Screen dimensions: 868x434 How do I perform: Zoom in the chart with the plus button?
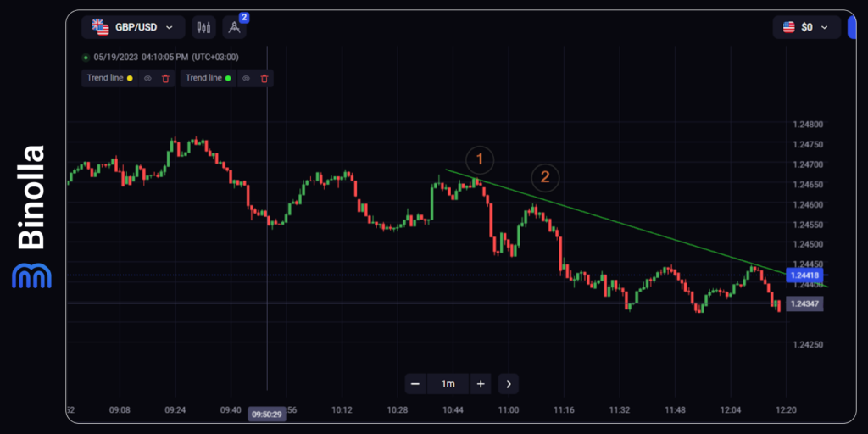[x=481, y=384]
